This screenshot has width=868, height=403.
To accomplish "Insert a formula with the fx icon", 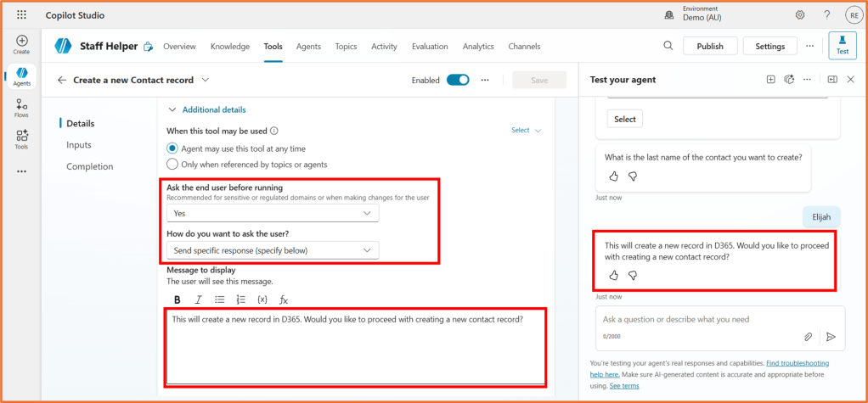I will point(284,299).
